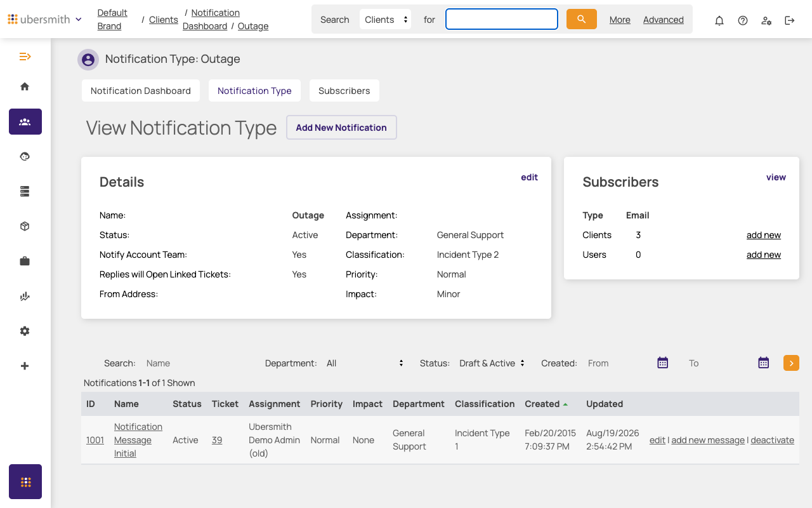Switch to Notification Dashboard tab
The width and height of the screenshot is (812, 508).
click(141, 91)
